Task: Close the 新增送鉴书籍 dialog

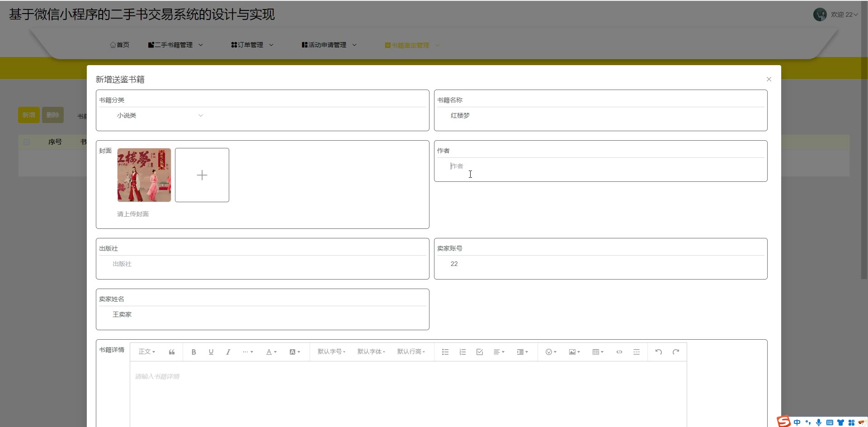Action: [x=769, y=79]
